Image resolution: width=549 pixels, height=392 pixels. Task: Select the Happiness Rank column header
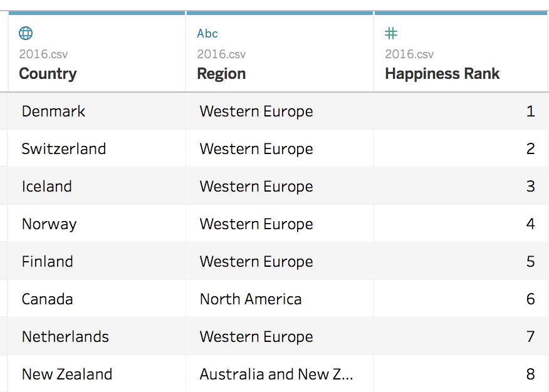[x=442, y=74]
